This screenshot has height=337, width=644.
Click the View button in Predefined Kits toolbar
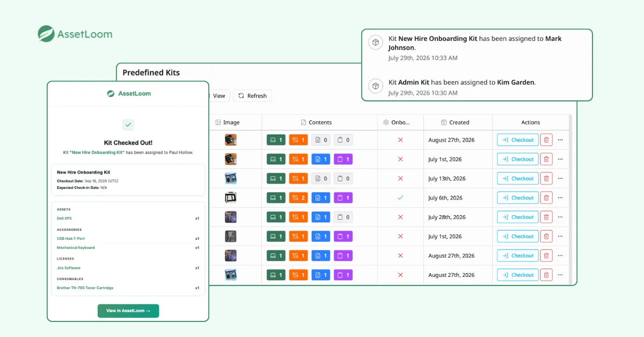coord(218,96)
